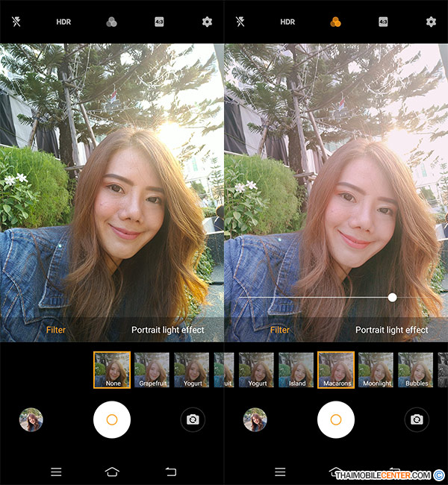Open filters via gray circles icon, left screen
This screenshot has width=448, height=485.
(x=111, y=22)
